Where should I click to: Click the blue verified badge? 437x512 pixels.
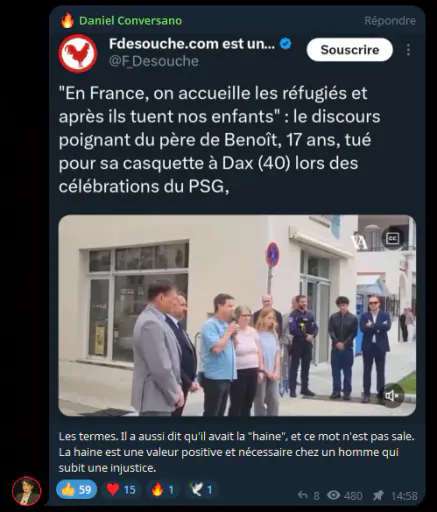[x=286, y=44]
